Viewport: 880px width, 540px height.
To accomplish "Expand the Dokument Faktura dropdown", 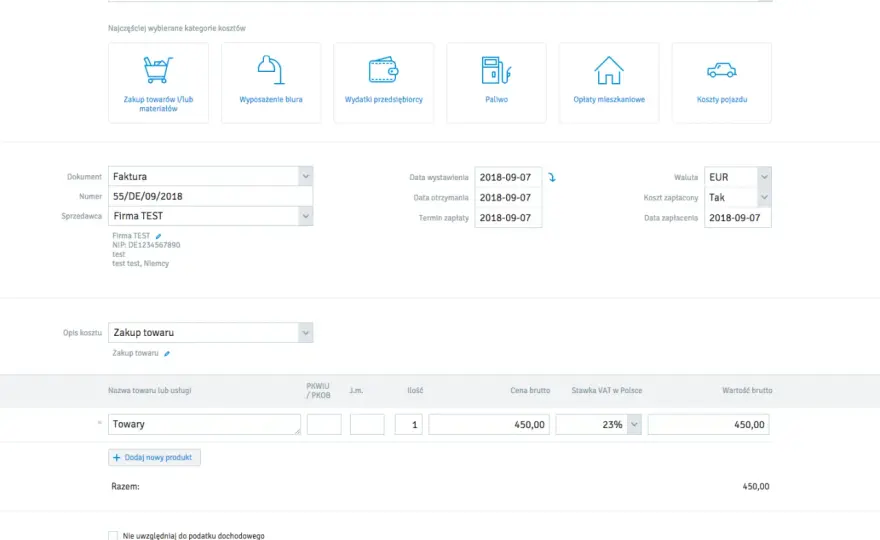I will [305, 176].
